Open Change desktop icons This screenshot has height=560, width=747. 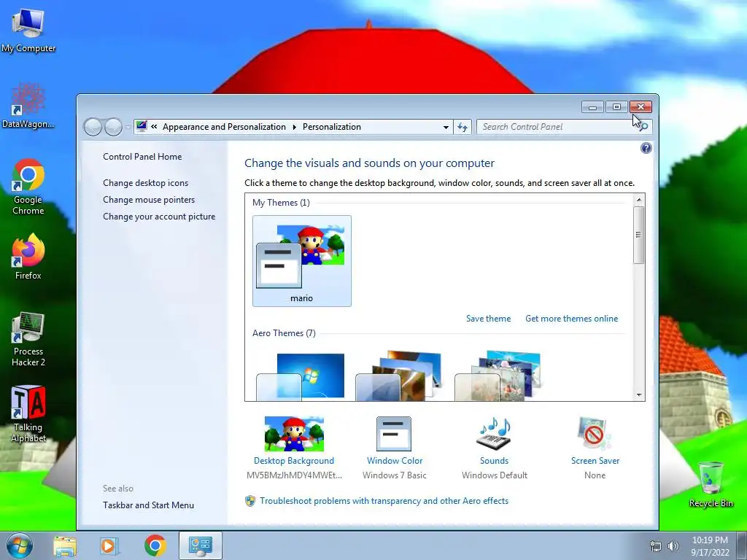click(x=145, y=183)
